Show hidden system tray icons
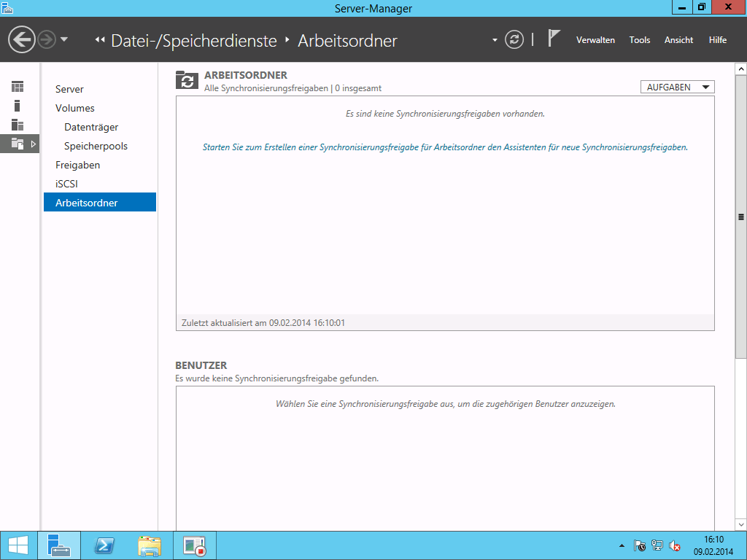Viewport: 747px width, 560px height. coord(622,545)
